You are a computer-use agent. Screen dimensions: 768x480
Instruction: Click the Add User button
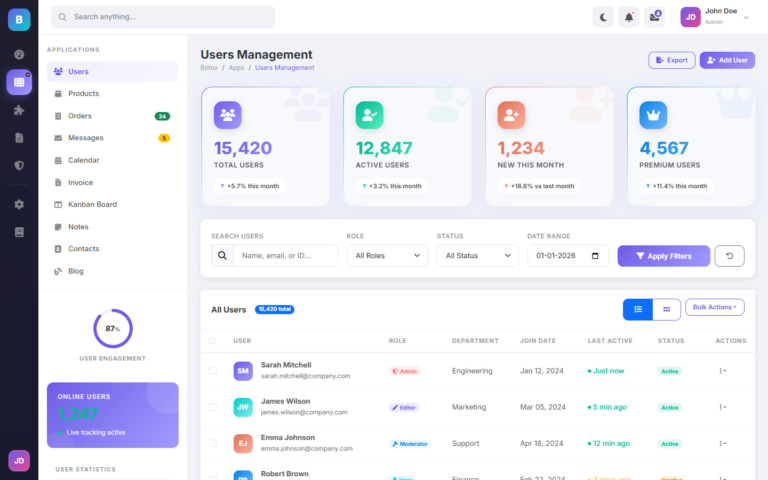(727, 60)
